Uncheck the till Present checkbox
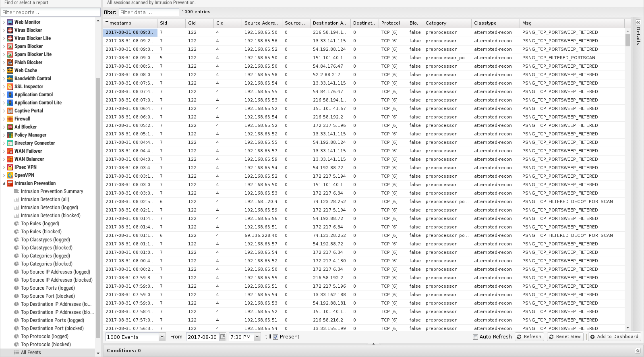The height and width of the screenshot is (357, 644). 275,337
